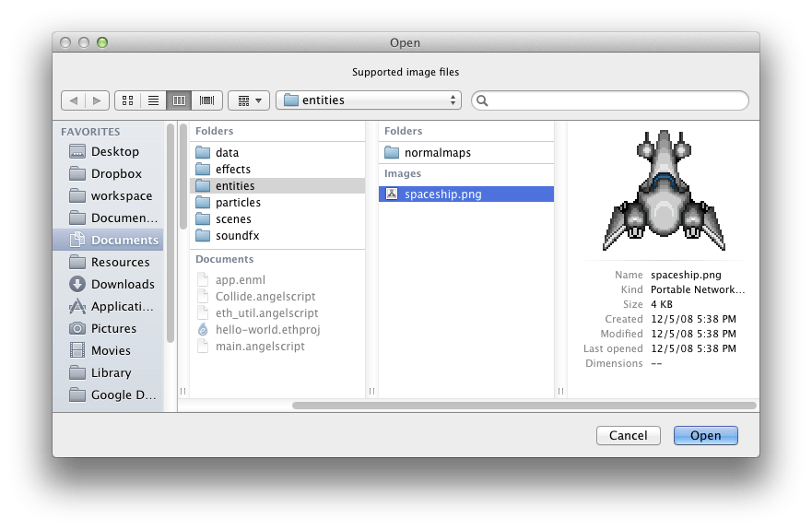Open Dropbox folder in sidebar
The height and width of the screenshot is (530, 812).
(x=116, y=173)
